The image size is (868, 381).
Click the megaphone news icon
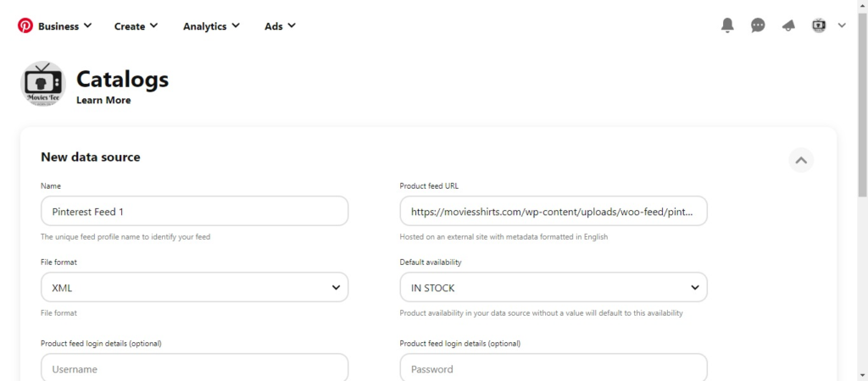click(x=788, y=25)
